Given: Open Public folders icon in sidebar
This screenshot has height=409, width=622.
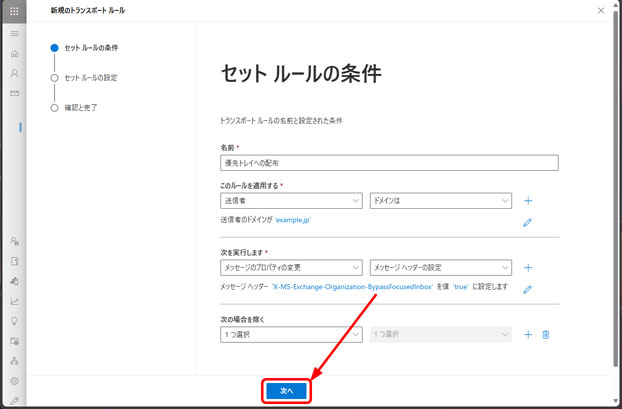Looking at the screenshot, I should 14,341.
